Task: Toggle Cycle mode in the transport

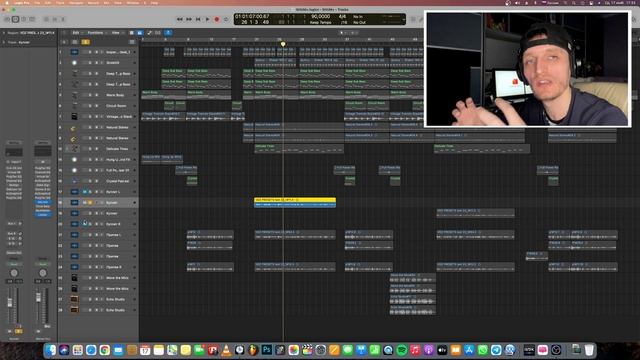Action: 226,19
